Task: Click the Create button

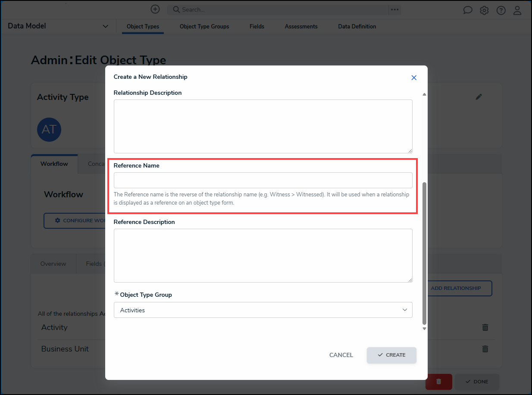Action: pos(391,355)
